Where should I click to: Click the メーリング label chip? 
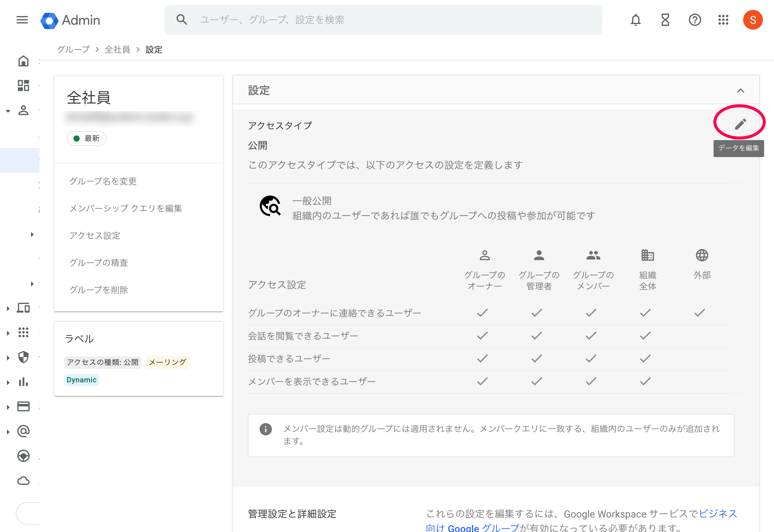tap(167, 362)
